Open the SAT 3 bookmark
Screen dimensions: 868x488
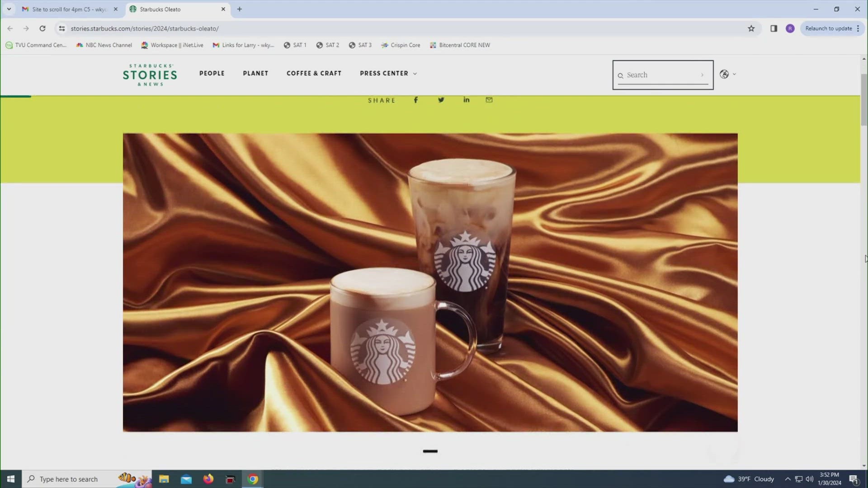360,45
